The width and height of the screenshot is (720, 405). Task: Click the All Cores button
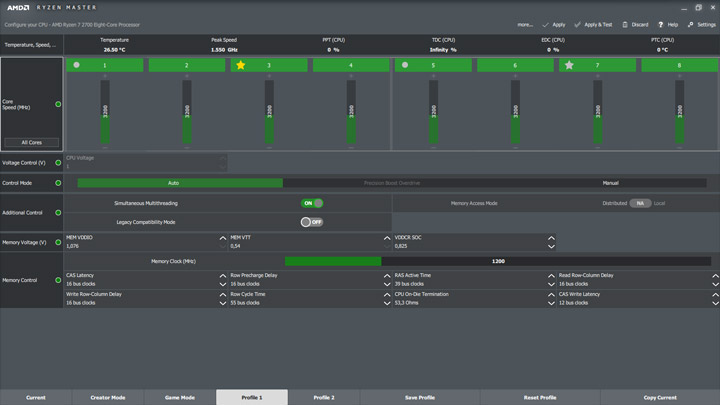point(32,142)
